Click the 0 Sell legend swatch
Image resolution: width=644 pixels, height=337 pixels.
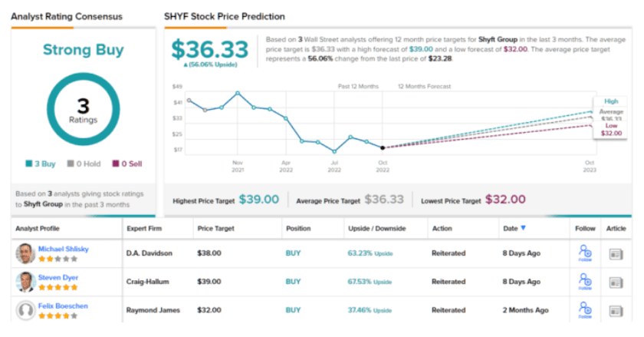coord(116,164)
